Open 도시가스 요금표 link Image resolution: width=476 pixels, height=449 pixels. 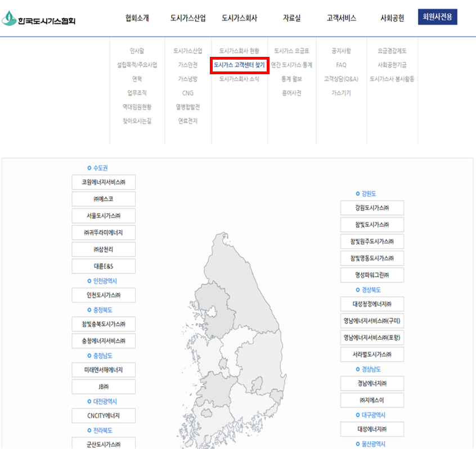coord(291,51)
